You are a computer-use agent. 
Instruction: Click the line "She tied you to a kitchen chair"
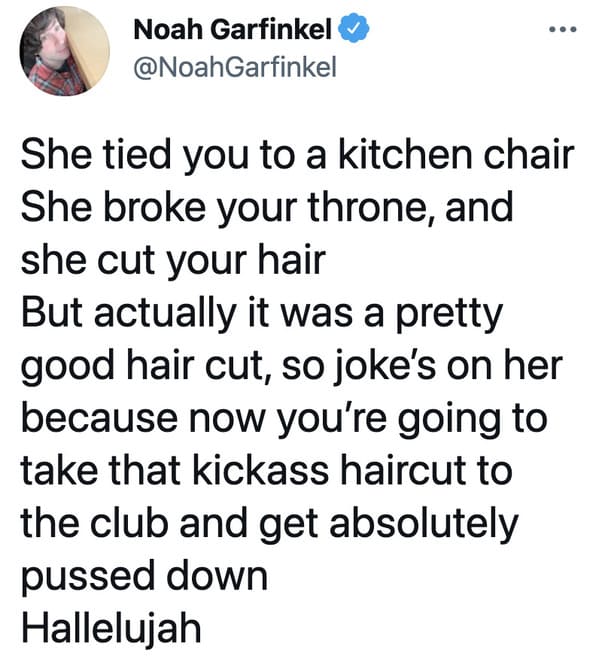pos(297,154)
